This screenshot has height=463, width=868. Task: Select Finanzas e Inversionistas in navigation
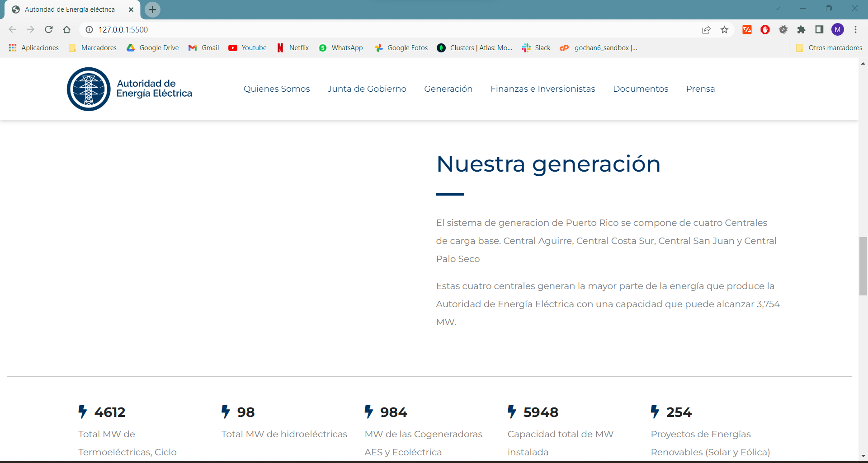point(543,89)
